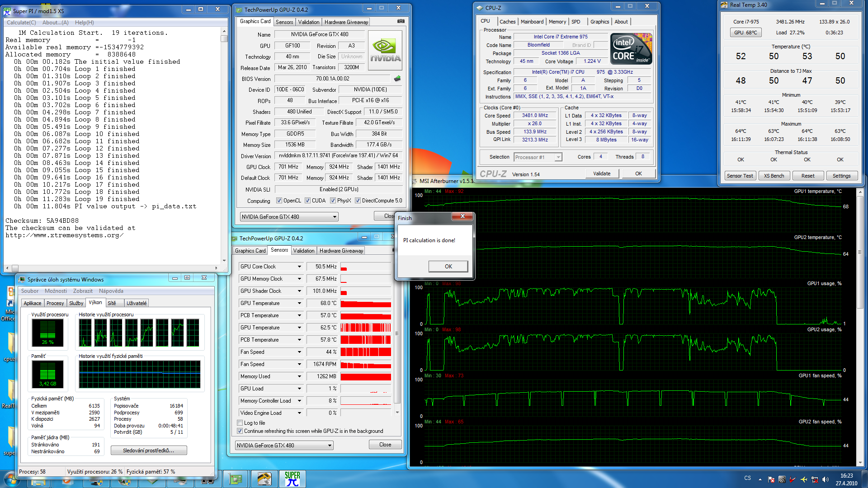Switch to Procesy tab in Task Manager
The image size is (868, 488).
coord(55,303)
